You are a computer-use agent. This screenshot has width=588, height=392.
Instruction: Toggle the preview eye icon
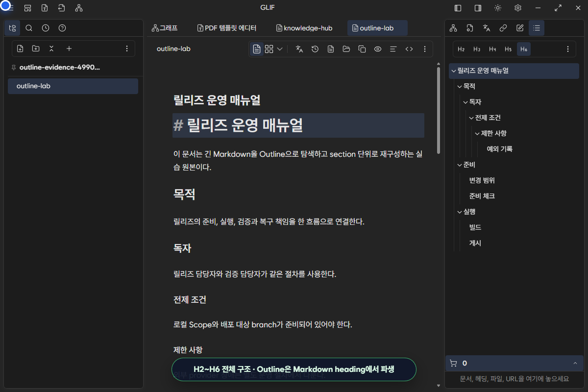(378, 49)
